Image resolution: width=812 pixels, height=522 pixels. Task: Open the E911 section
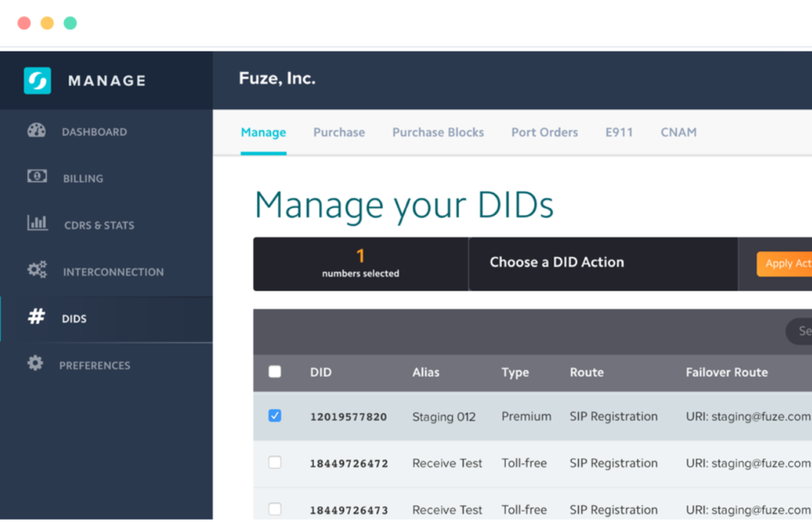pyautogui.click(x=619, y=132)
